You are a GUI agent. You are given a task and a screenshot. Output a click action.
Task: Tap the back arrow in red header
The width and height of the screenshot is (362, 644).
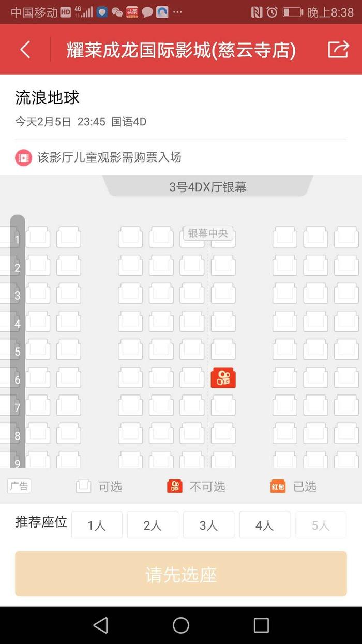tap(25, 50)
